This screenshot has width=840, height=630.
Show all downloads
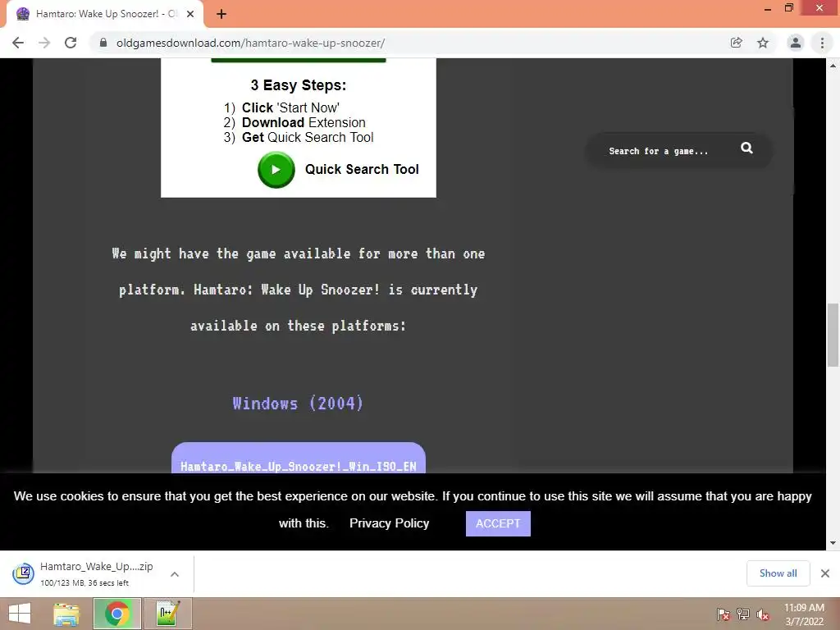click(x=778, y=573)
